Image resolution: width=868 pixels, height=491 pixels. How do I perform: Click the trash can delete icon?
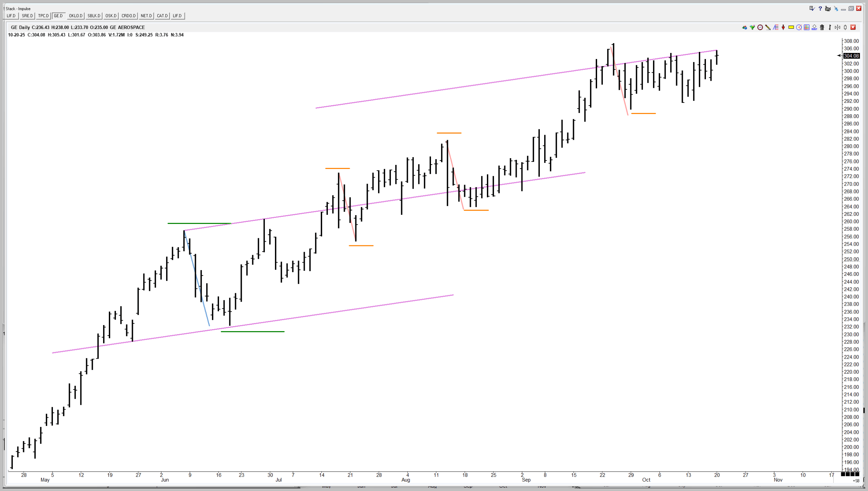pos(822,27)
